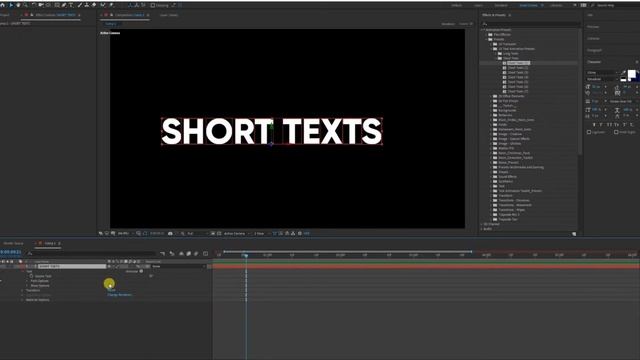Enable the Hindi Digits checkbox
This screenshot has height=360, width=640.
(616, 132)
